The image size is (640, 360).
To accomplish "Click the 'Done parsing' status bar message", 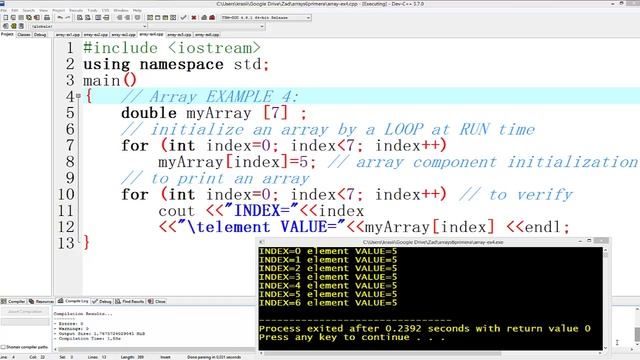I will pyautogui.click(x=214, y=357).
